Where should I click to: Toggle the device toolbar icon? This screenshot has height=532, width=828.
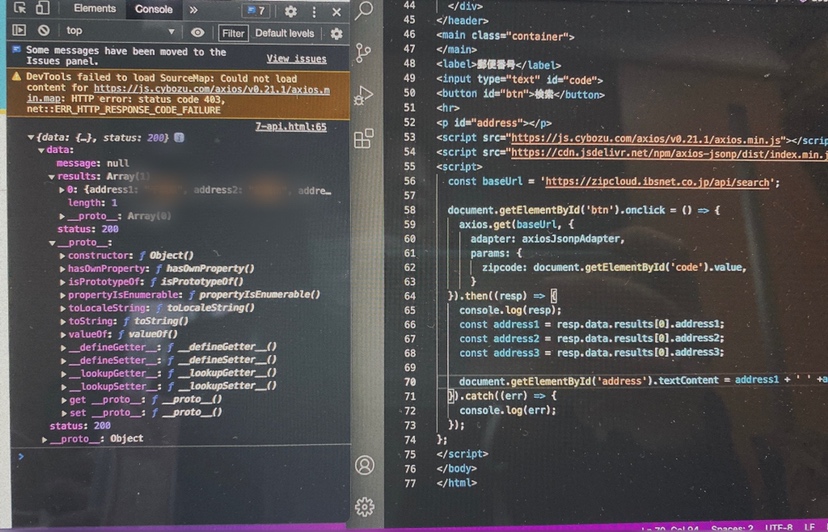pos(42,8)
